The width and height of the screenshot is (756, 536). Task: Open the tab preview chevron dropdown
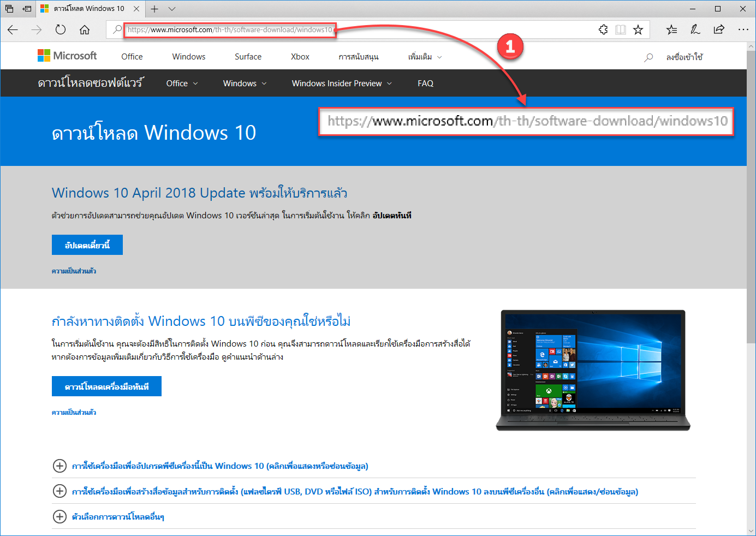click(x=172, y=9)
